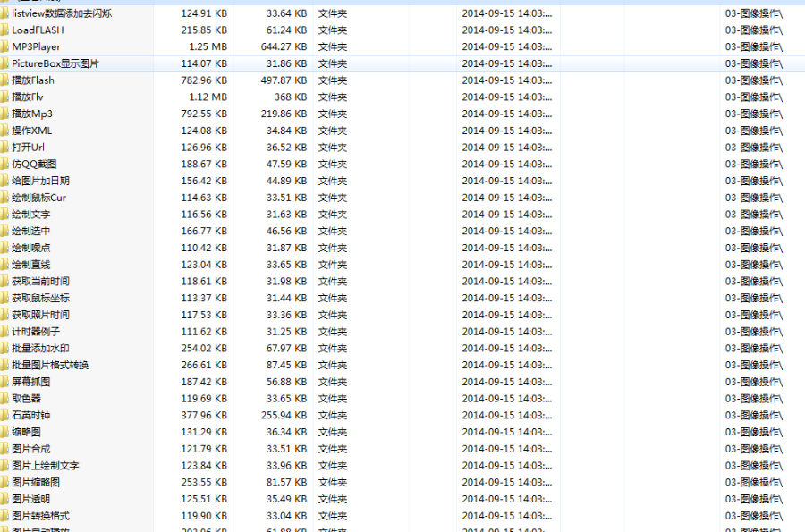Select the folder icon for 计时器例子
Viewport: 805px width, 532px height.
tap(4, 332)
